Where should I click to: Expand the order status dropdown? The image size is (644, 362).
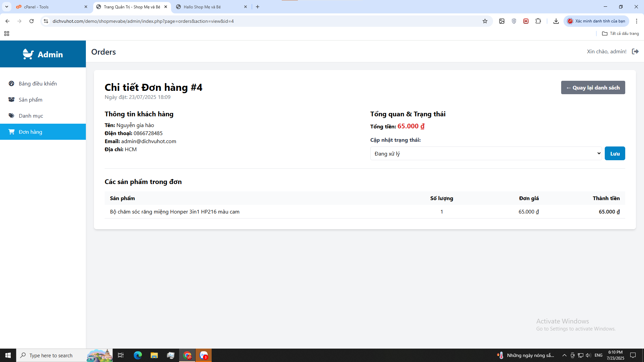pos(486,154)
